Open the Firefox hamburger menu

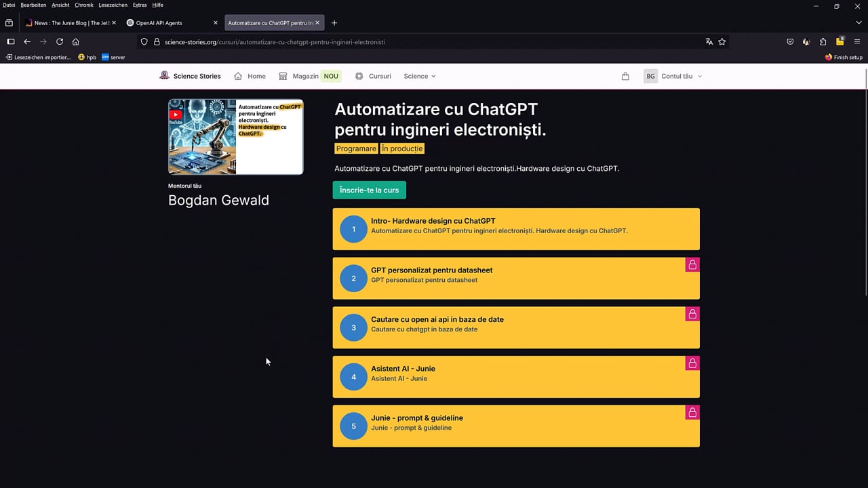click(x=857, y=41)
